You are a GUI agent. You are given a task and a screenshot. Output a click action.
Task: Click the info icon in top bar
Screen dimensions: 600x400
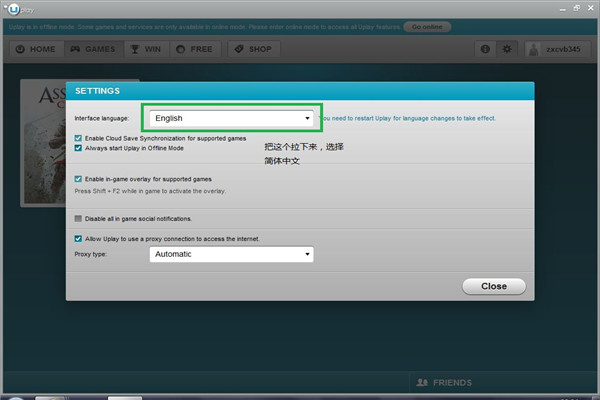[x=485, y=49]
